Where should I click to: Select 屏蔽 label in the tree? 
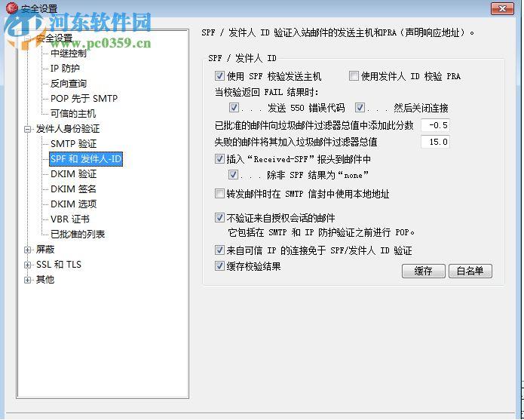coord(45,250)
